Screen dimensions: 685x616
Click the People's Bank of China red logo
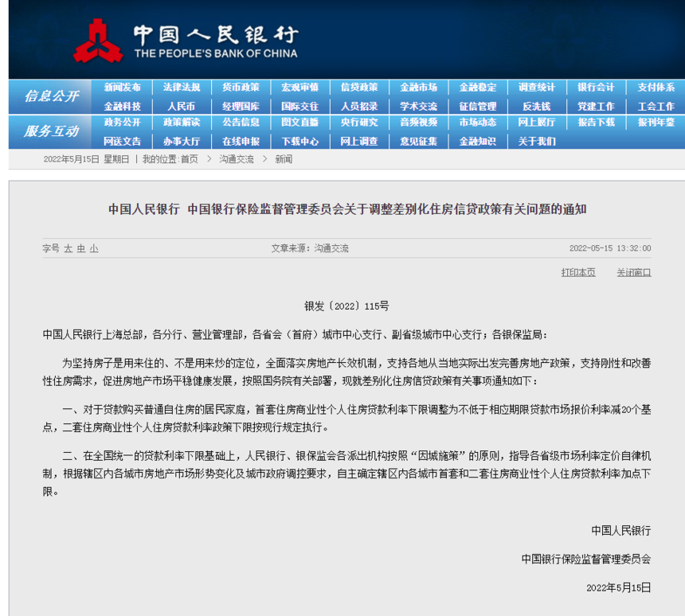click(98, 40)
